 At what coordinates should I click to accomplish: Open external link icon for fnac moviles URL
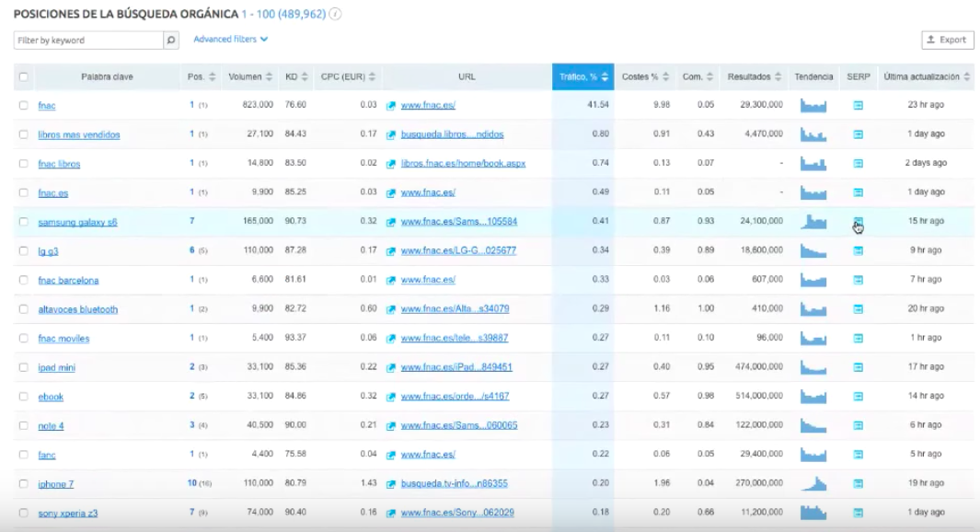tap(391, 338)
